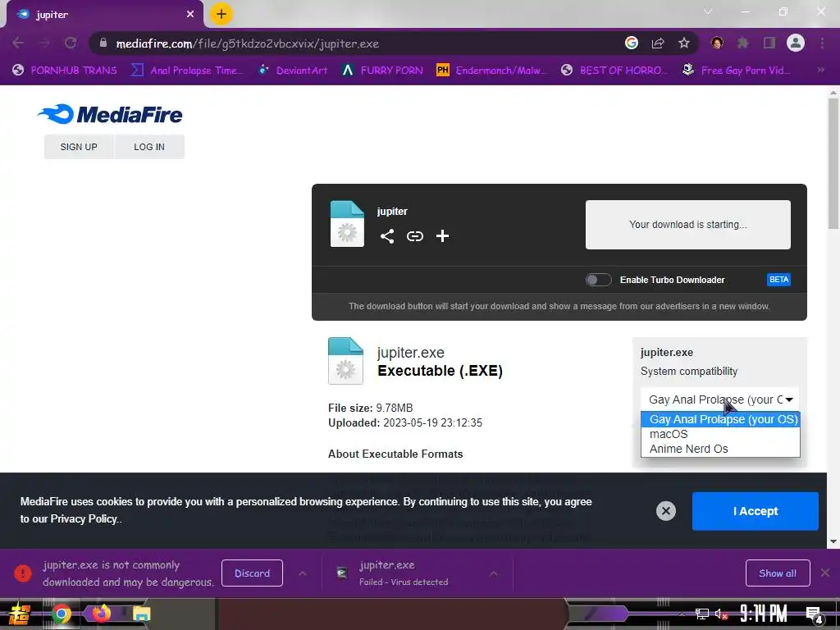Open the DeviantArt bookmark

(x=293, y=71)
